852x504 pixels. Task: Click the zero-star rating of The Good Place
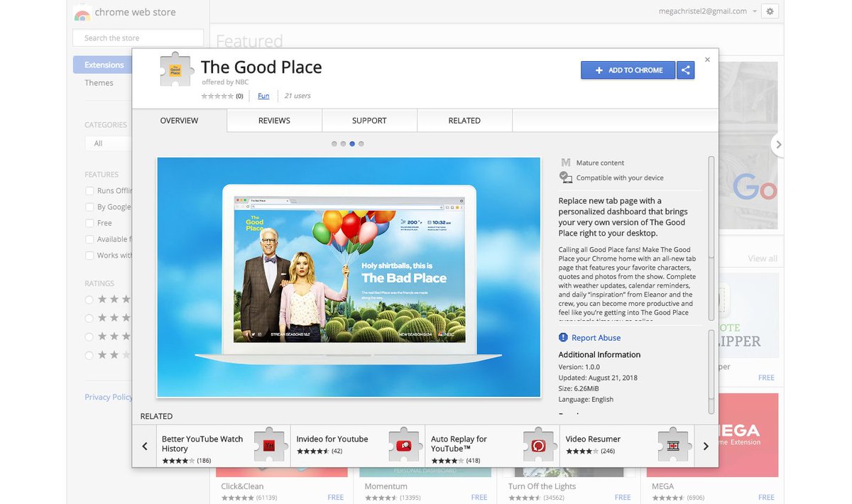click(217, 96)
